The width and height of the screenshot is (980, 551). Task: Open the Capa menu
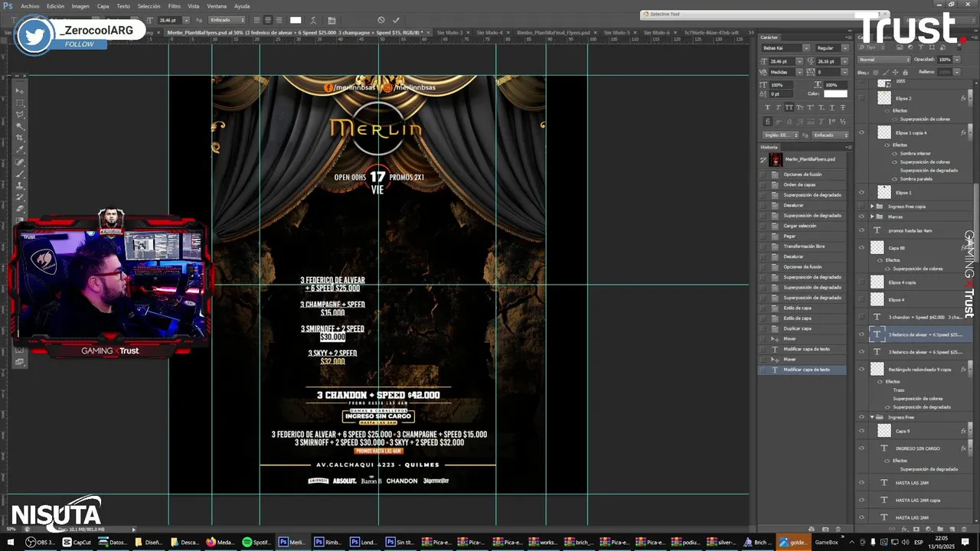click(x=103, y=5)
